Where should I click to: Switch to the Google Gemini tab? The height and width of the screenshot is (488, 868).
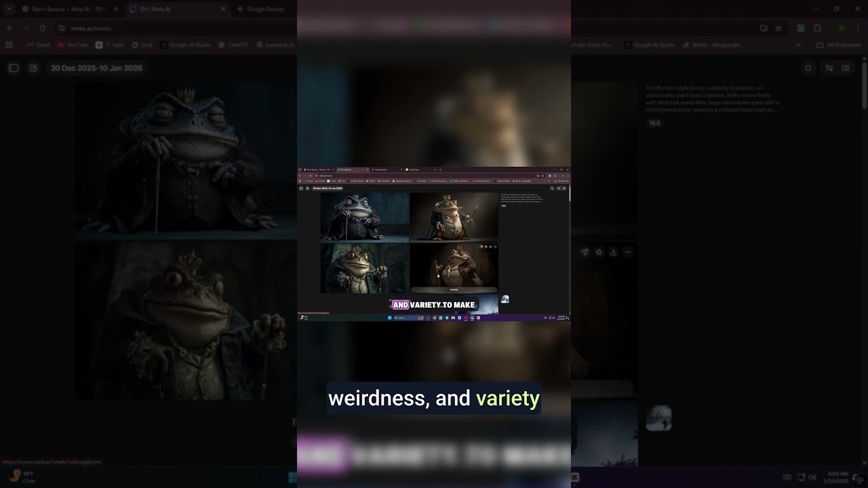(x=264, y=9)
